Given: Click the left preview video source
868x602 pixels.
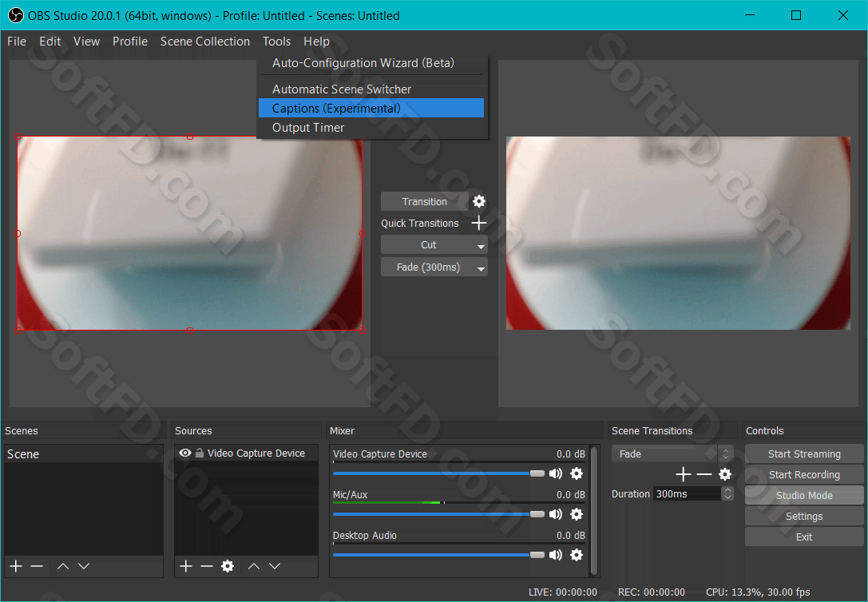Looking at the screenshot, I should coord(190,233).
